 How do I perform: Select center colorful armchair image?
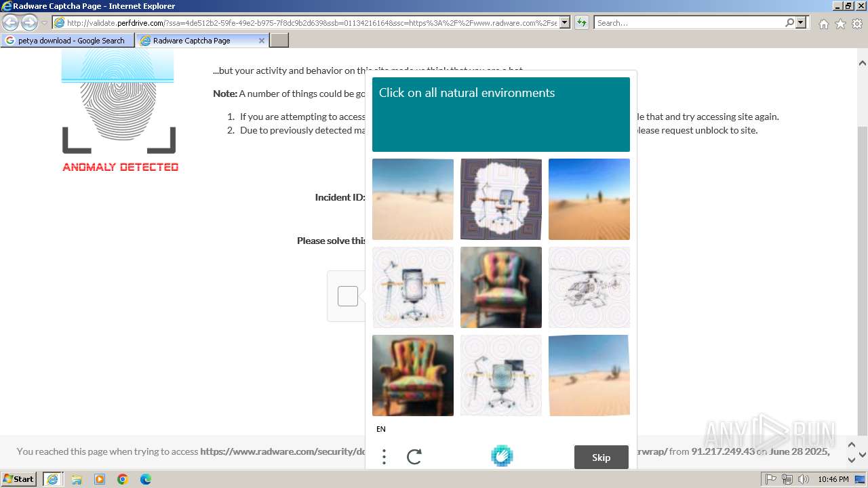click(x=501, y=287)
